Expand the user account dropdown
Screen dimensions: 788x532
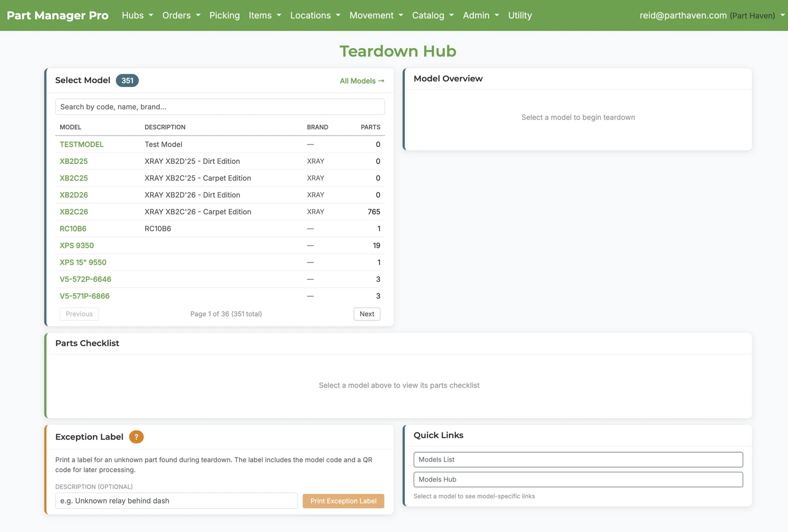(712, 15)
